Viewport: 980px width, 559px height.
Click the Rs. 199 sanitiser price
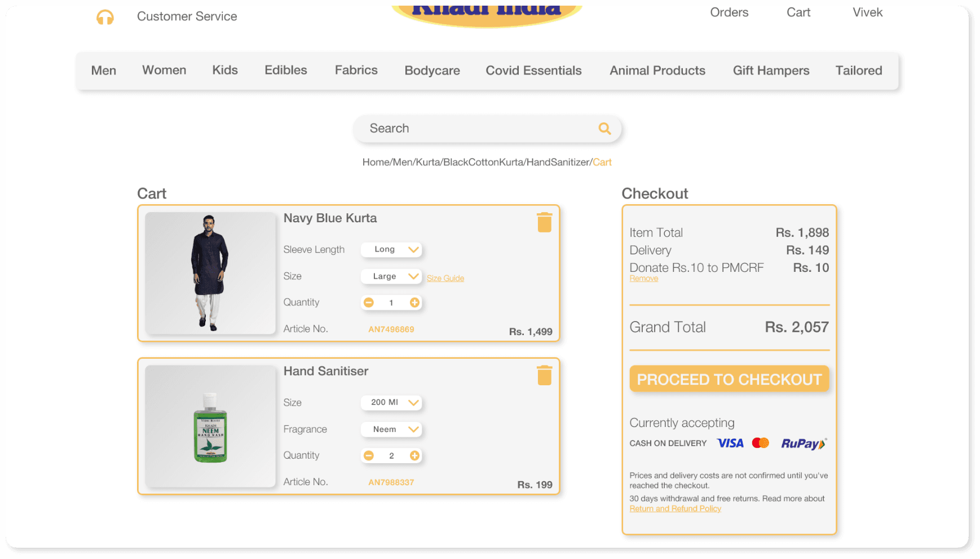pos(535,485)
